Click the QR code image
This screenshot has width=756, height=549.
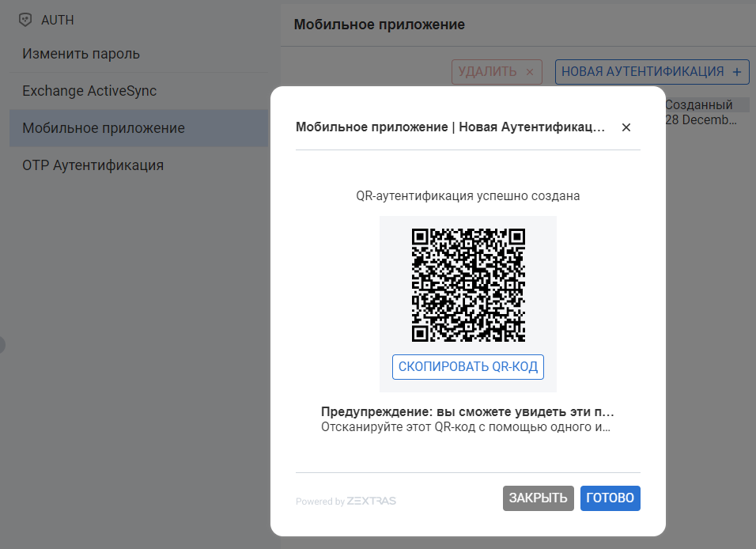point(468,285)
